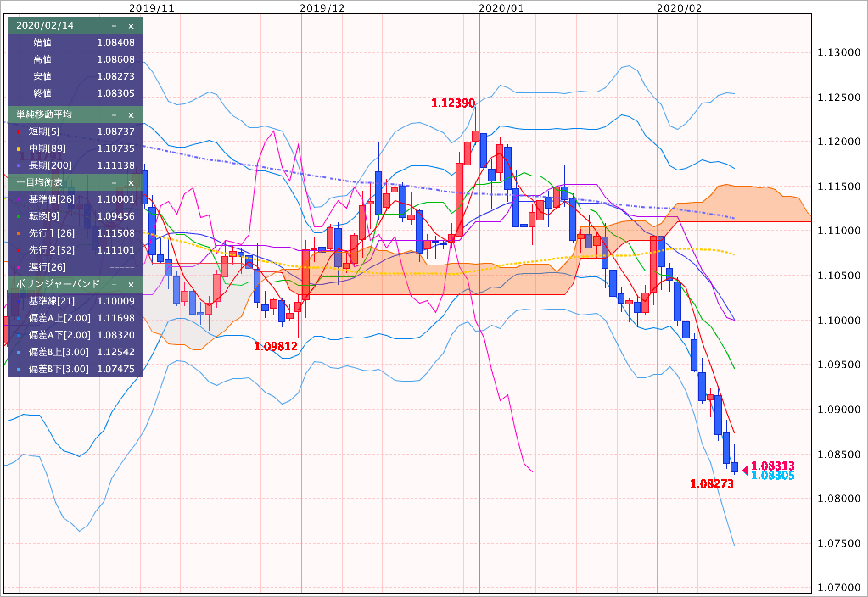Click the 高値 value 1.08608
Screen dimensions: 868x597
point(116,60)
